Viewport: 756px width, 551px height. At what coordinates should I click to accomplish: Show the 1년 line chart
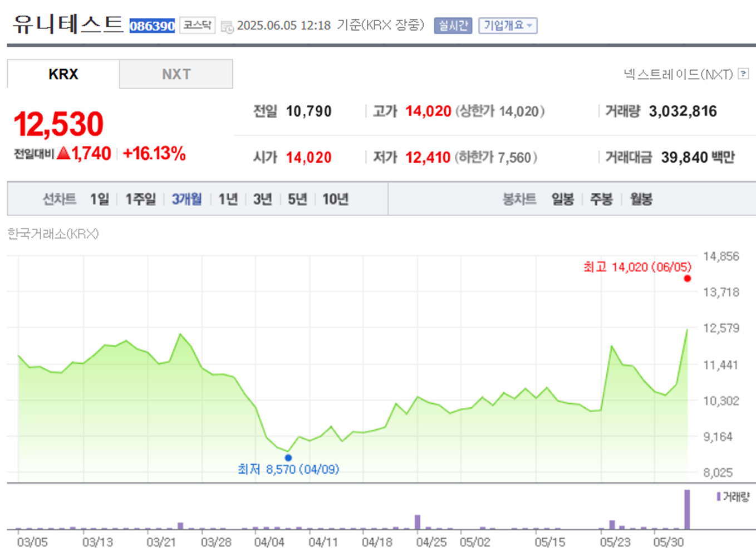(x=228, y=199)
